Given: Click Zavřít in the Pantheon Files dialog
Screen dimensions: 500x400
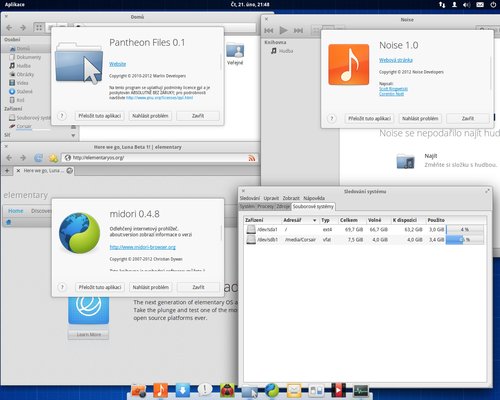Looking at the screenshot, I should point(198,116).
